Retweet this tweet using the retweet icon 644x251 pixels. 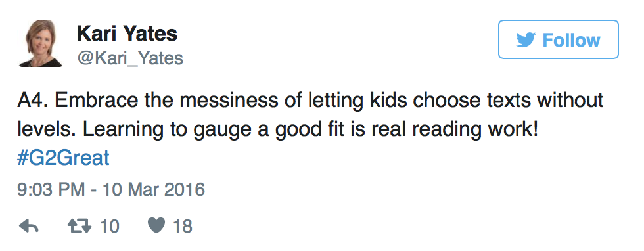pos(80,226)
